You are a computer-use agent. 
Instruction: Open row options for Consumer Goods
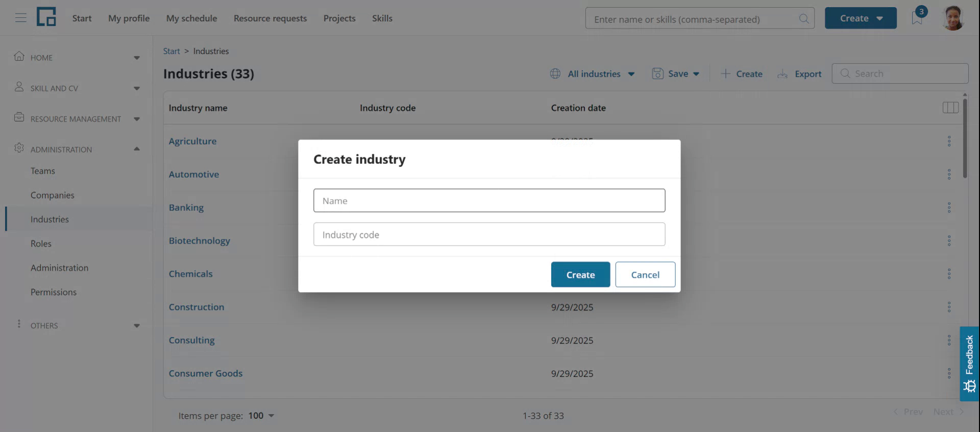949,373
